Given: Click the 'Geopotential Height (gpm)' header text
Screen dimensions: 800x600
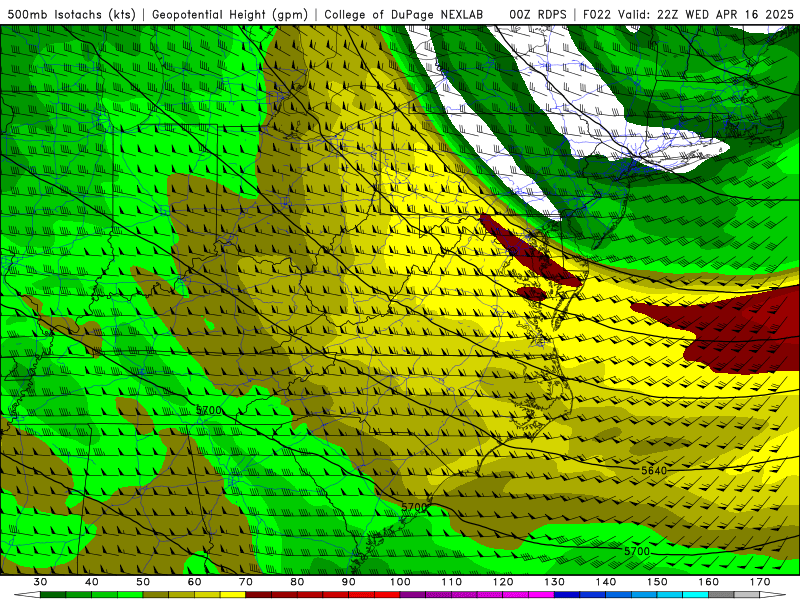Looking at the screenshot, I should [230, 15].
